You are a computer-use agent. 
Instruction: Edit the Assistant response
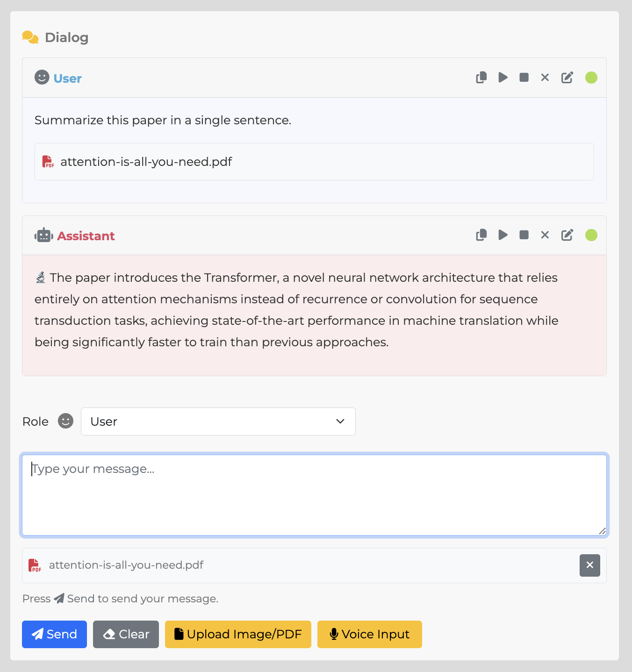pyautogui.click(x=567, y=235)
